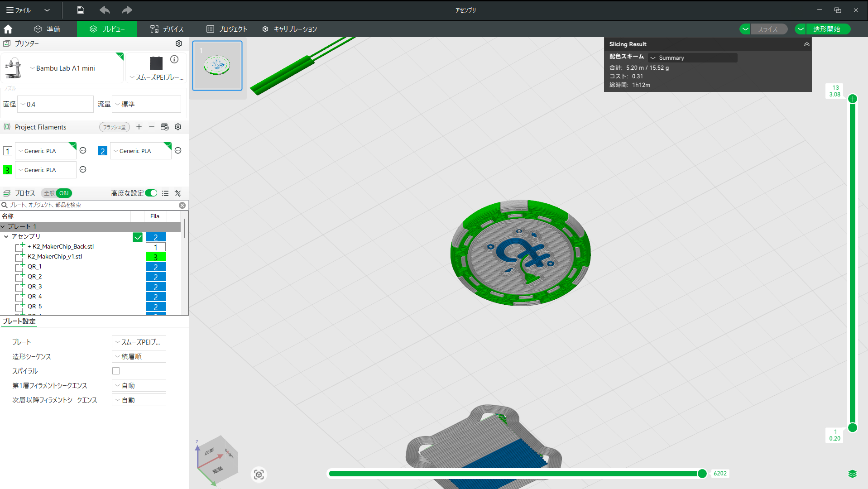The image size is (868, 489).
Task: Collapse the Plate 1 tree node
Action: point(3,226)
